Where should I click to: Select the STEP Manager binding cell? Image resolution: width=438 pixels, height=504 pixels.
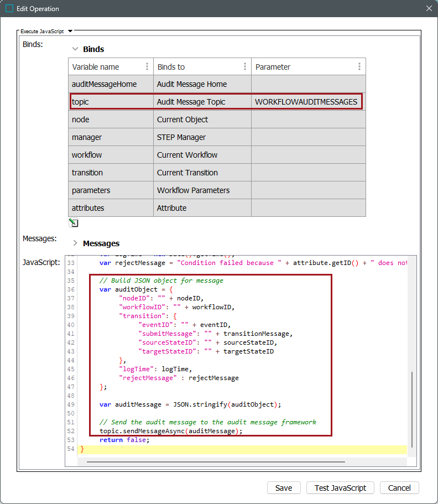pos(202,137)
